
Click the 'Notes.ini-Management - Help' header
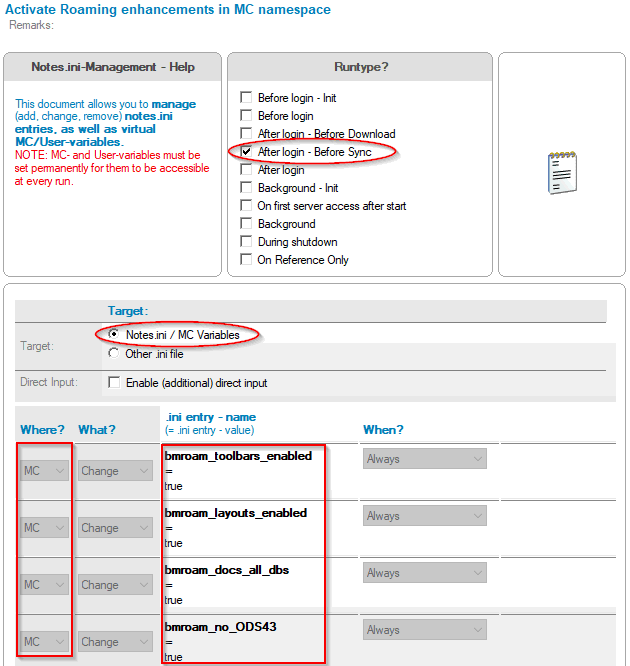pos(113,67)
